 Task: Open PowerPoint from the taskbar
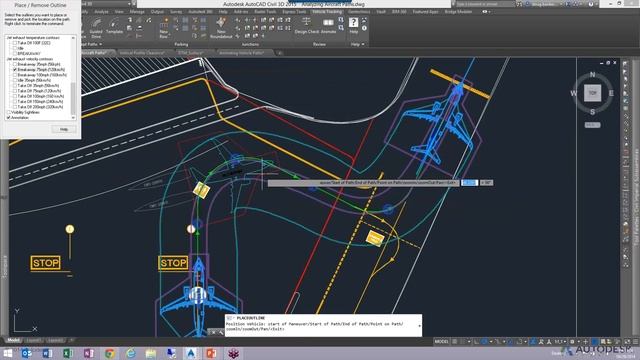point(211,353)
